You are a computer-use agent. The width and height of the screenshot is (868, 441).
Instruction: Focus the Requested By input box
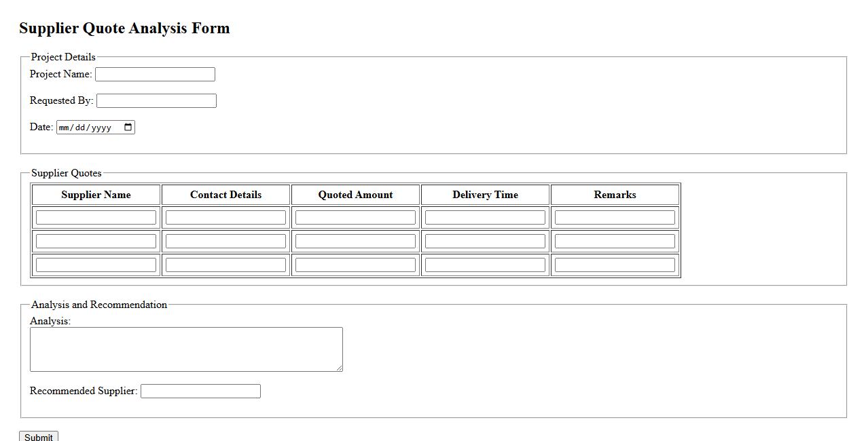pos(156,101)
